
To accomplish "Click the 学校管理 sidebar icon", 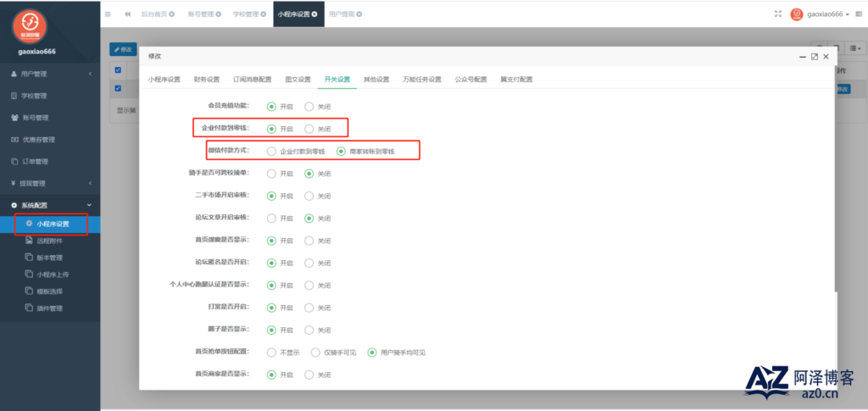I will pos(14,96).
